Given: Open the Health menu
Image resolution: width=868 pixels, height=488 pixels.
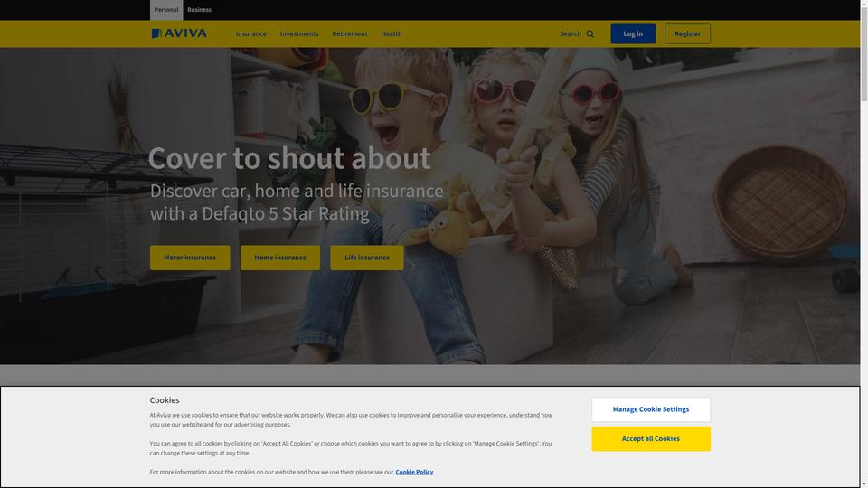Looking at the screenshot, I should [x=392, y=33].
